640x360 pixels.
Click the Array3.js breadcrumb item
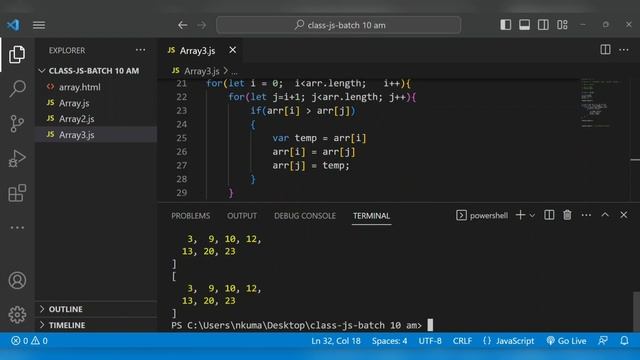[202, 71]
